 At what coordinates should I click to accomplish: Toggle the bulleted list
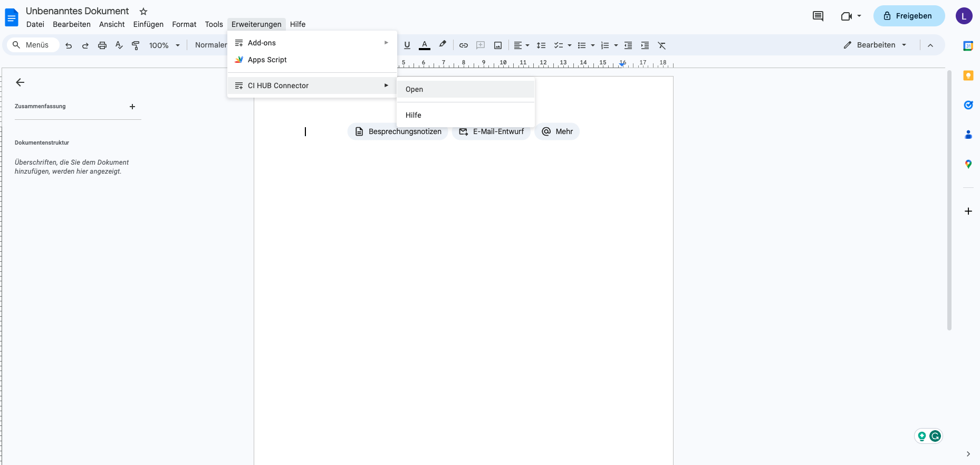pyautogui.click(x=582, y=45)
